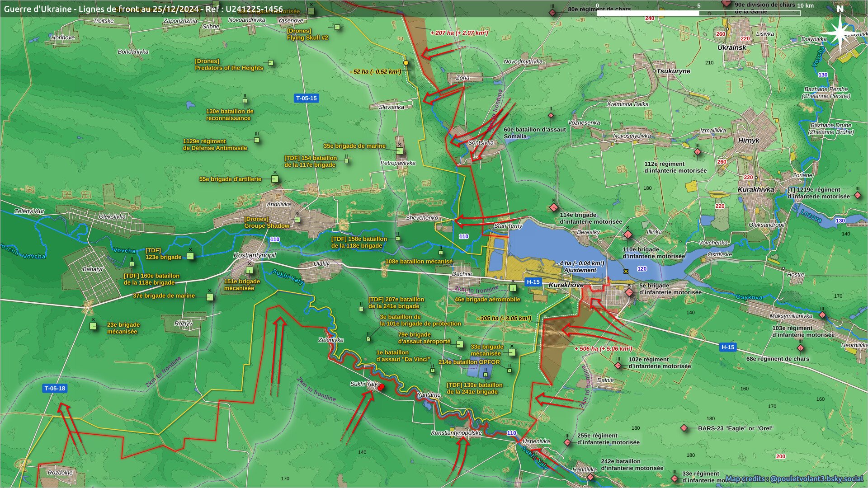Open the @pouletvolant3.bsky.social map credits link

click(x=794, y=479)
